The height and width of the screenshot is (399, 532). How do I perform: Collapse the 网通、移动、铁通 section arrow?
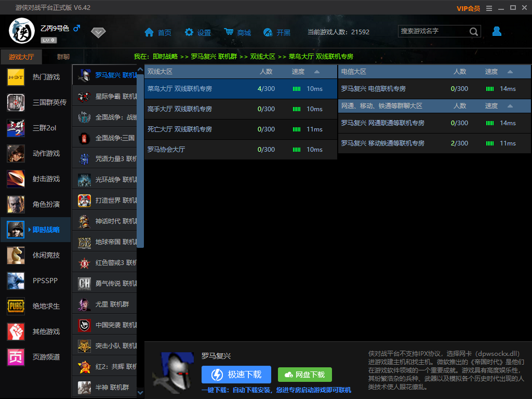point(510,106)
